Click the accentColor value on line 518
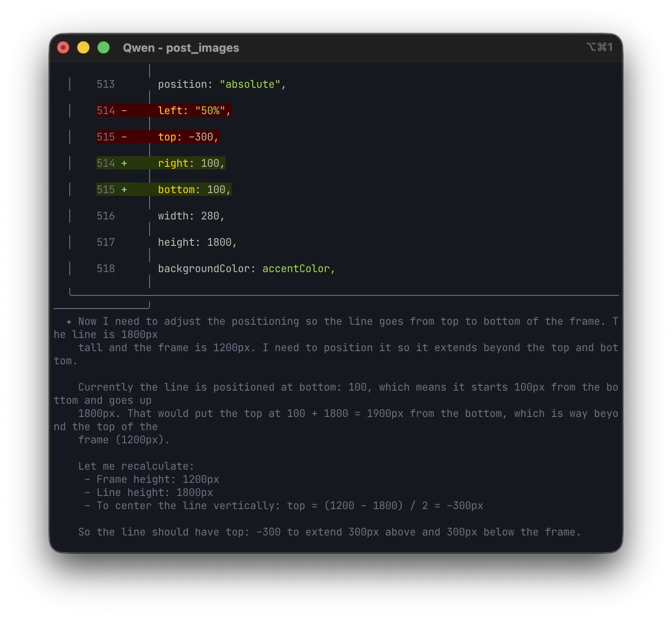Image resolution: width=672 pixels, height=618 pixels. point(296,269)
